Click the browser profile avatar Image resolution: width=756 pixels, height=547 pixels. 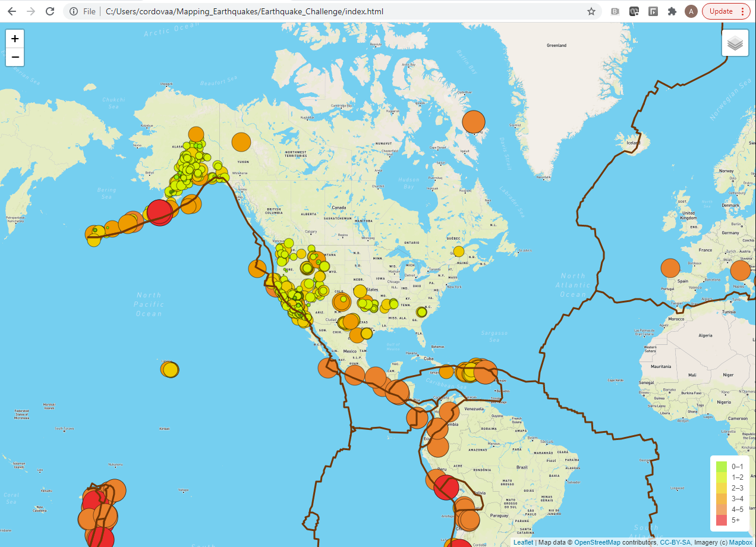pos(691,11)
